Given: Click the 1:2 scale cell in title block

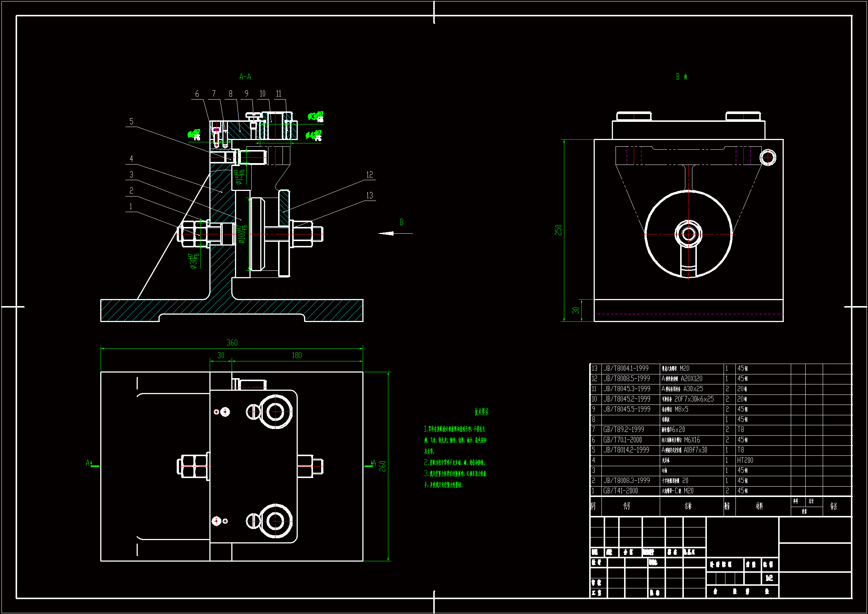Looking at the screenshot, I should coord(769,578).
